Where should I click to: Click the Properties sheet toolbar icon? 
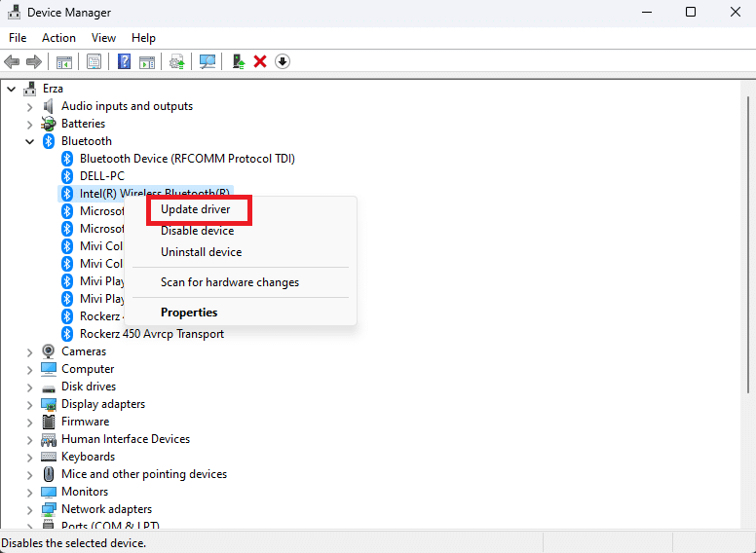click(94, 61)
